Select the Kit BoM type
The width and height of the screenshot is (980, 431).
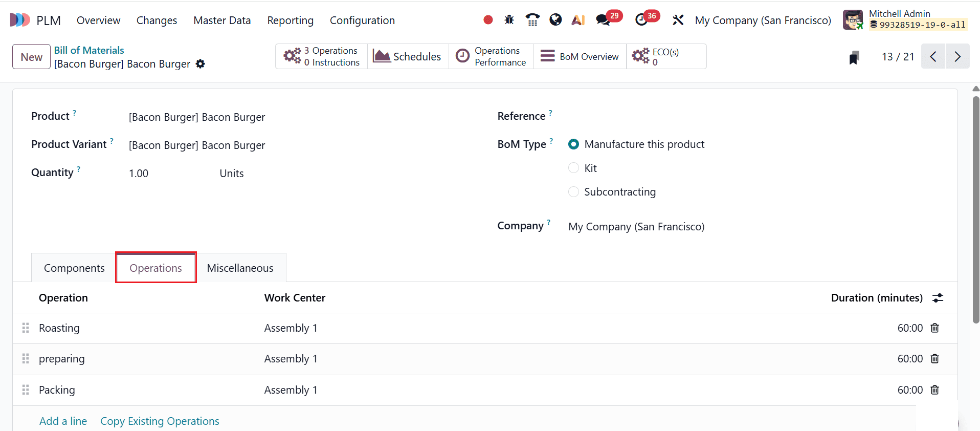click(573, 168)
